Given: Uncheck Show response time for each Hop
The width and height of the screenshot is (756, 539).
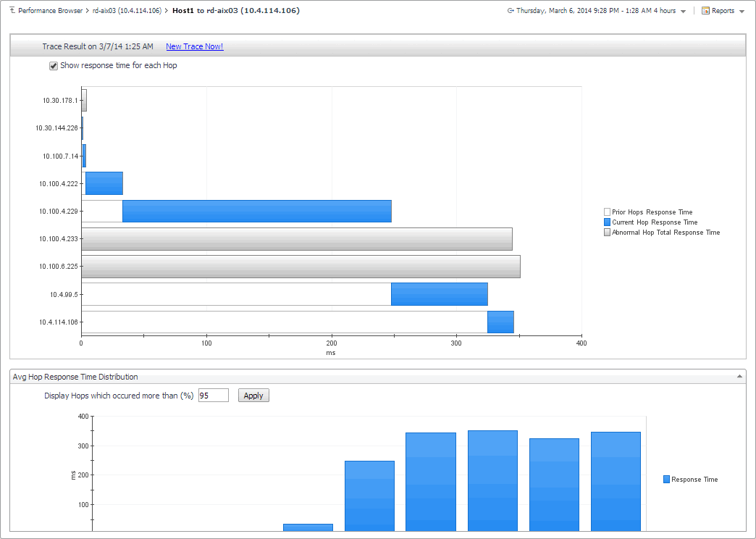Looking at the screenshot, I should pyautogui.click(x=53, y=66).
